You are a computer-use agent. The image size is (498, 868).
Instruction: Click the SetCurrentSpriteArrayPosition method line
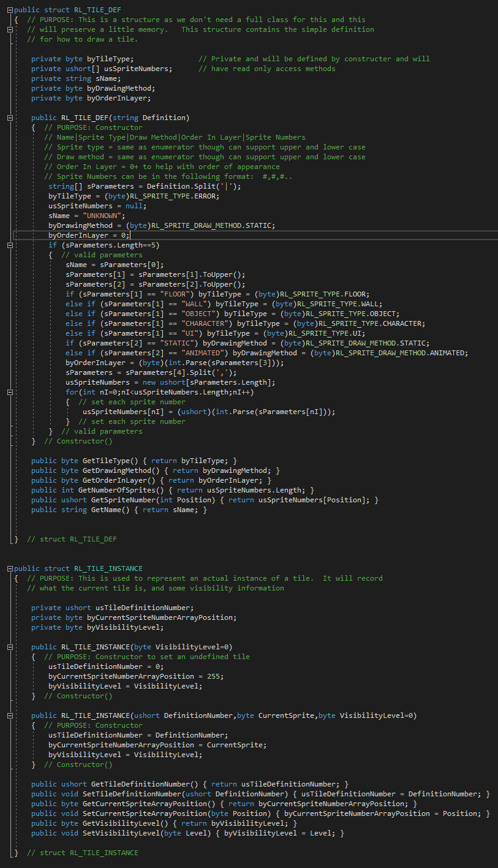pos(260,813)
